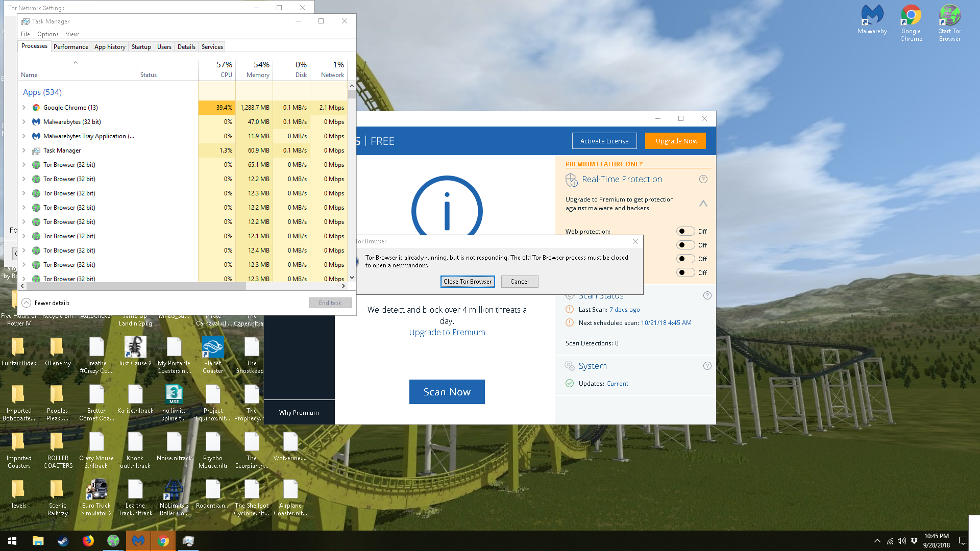
Task: Click the Close Tor Browser button
Action: click(467, 282)
